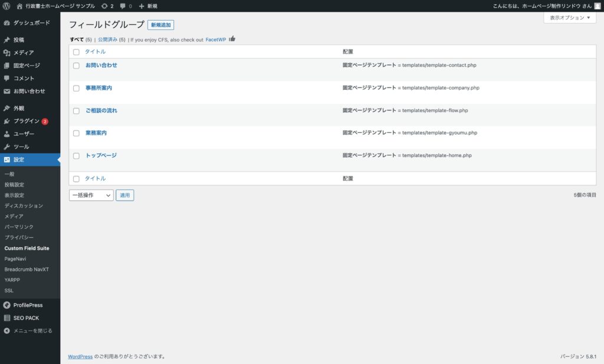Viewport: 604px width, 364px height.
Task: Open the updates icon showing 2
Action: click(x=104, y=6)
